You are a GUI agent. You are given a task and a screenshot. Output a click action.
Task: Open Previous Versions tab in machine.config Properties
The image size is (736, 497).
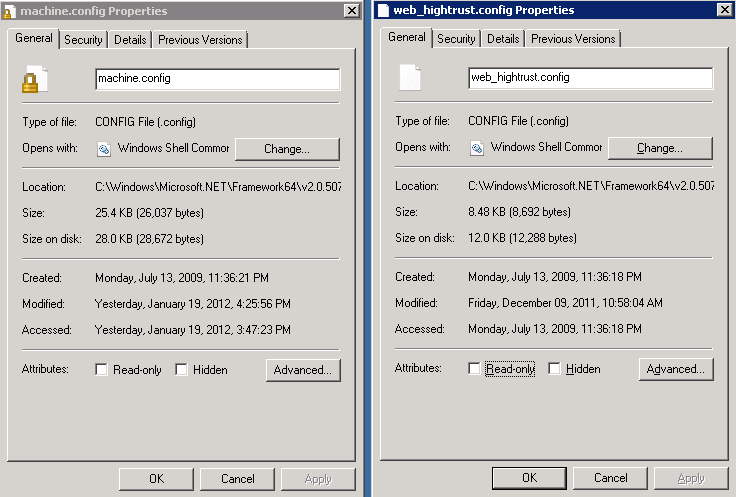point(200,40)
